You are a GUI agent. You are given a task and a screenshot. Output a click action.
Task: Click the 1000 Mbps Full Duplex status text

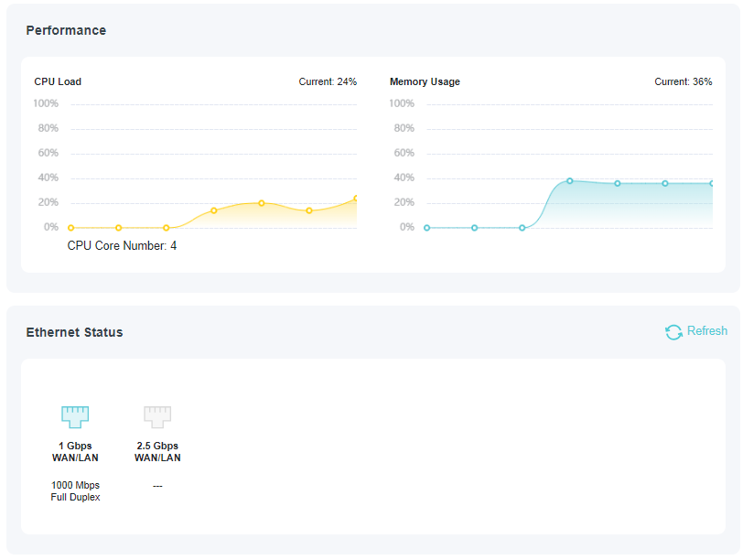[75, 491]
